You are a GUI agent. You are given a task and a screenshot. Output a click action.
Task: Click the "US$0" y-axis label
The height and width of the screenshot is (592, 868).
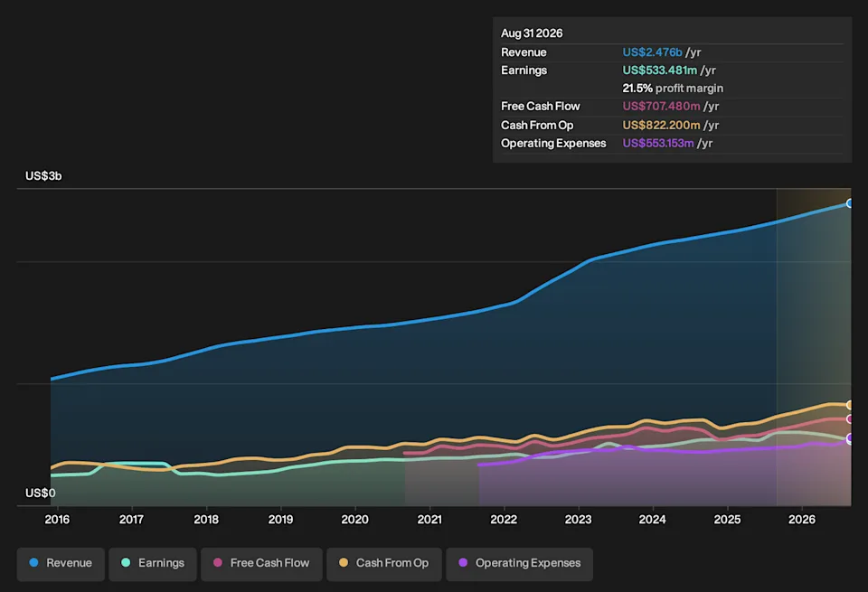41,493
